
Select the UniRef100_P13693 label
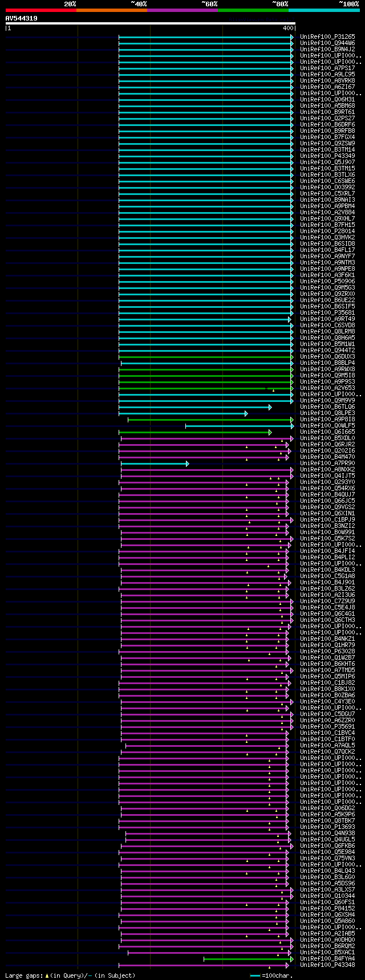pos(327,827)
